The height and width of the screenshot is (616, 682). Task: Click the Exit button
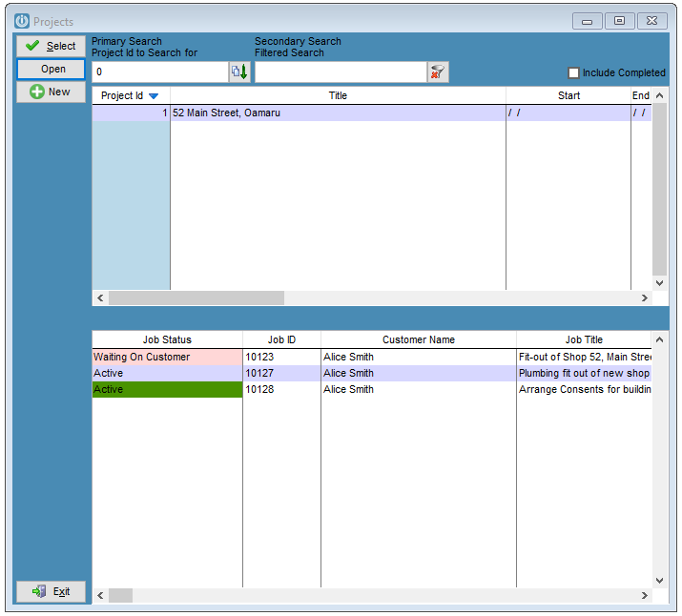click(51, 591)
